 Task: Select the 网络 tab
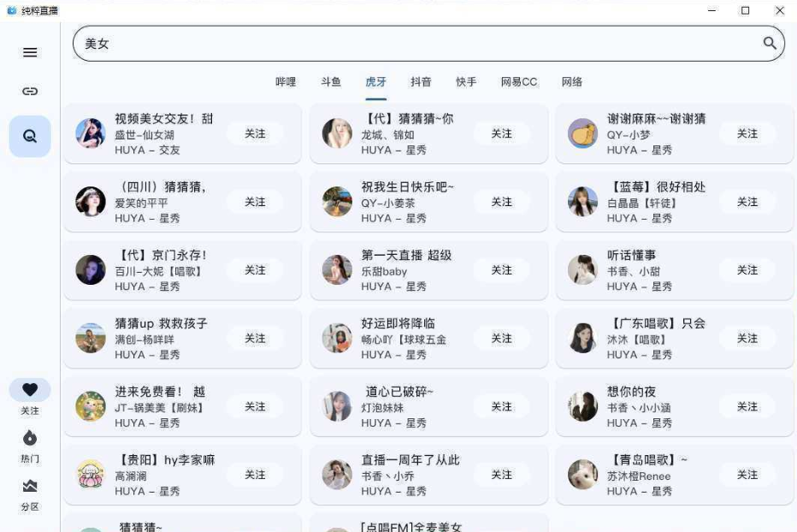click(x=572, y=82)
